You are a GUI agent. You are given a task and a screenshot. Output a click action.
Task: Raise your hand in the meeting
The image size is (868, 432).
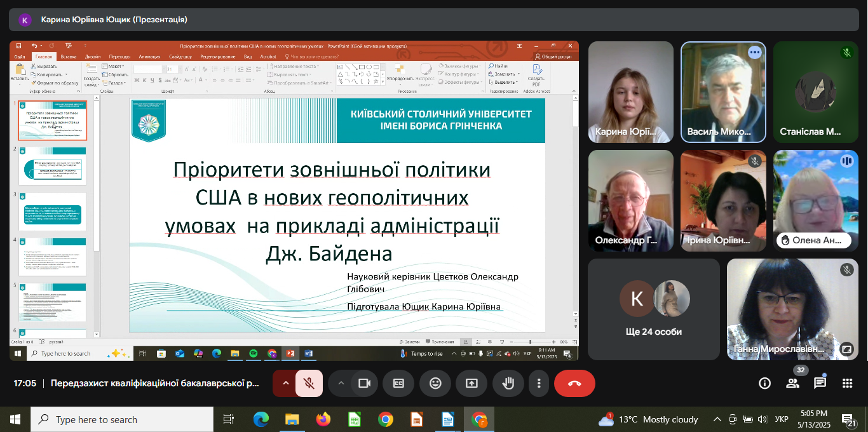click(508, 383)
